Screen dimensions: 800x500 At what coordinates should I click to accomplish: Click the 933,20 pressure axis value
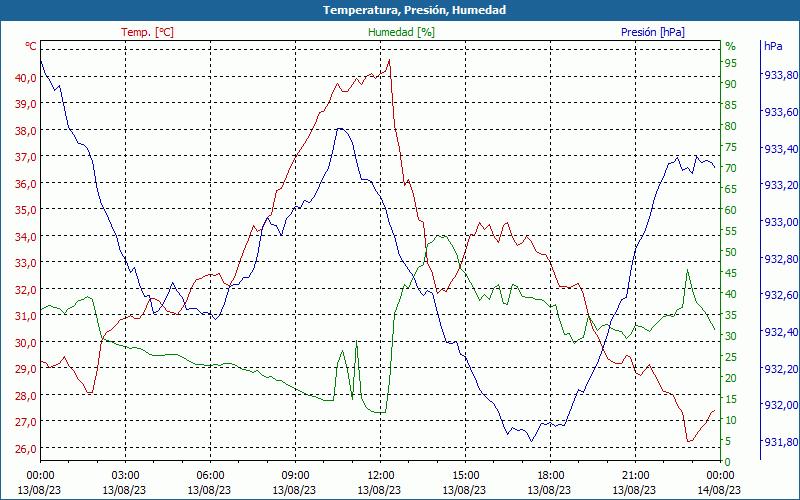tap(781, 185)
